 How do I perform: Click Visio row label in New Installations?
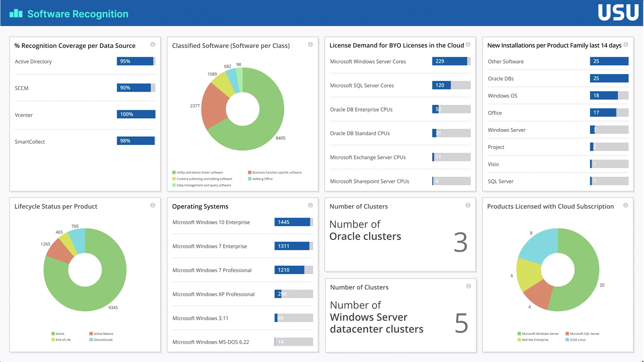493,164
